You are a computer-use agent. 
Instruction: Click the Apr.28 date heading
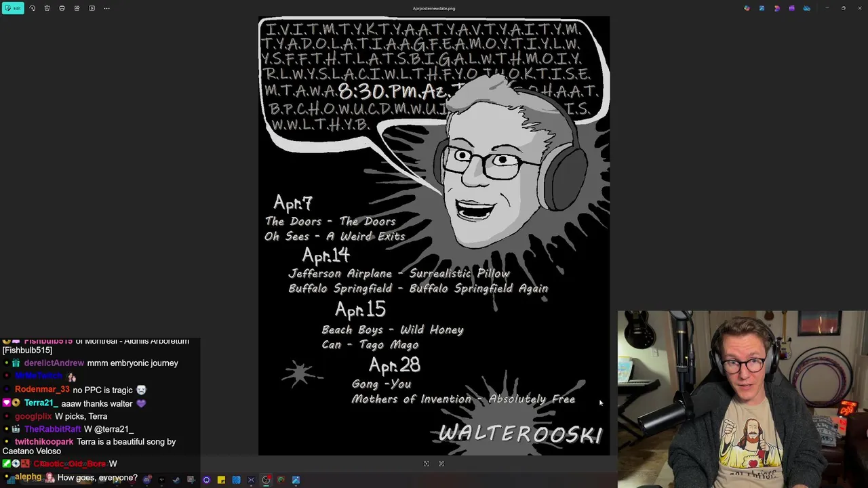(395, 365)
